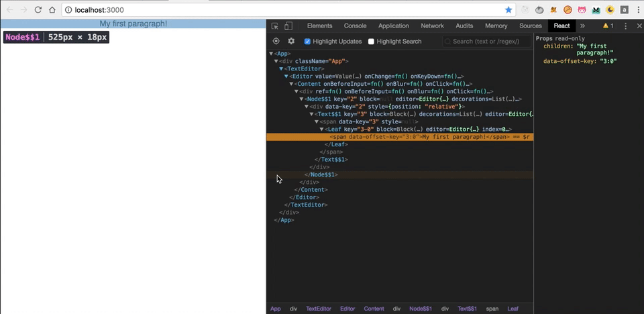Reload the localhost page

point(38,10)
